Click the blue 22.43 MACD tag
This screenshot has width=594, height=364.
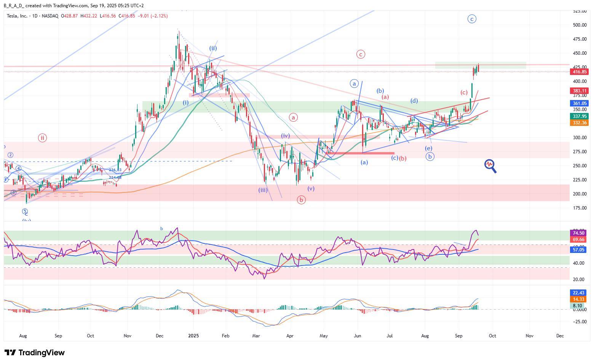pos(577,293)
